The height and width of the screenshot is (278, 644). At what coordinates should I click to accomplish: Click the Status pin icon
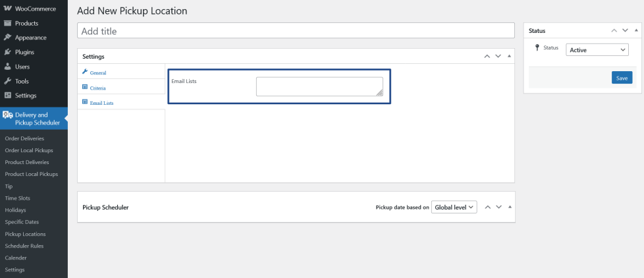pyautogui.click(x=537, y=47)
